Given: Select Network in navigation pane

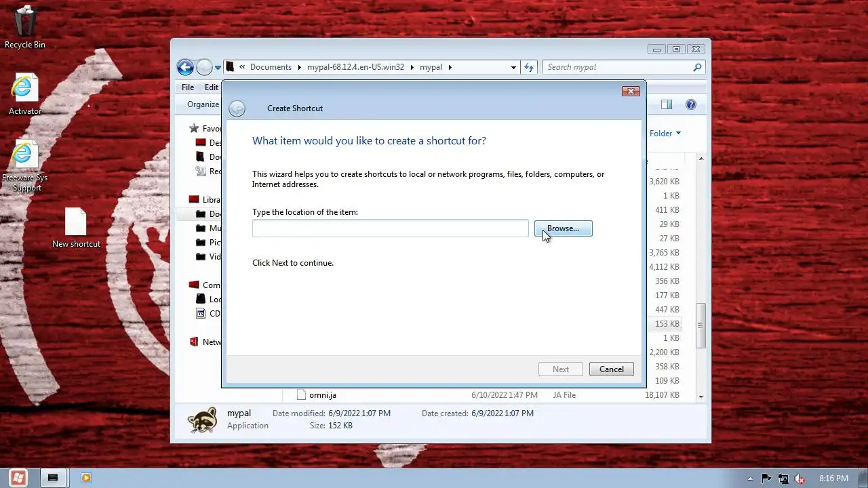Looking at the screenshot, I should pos(205,342).
